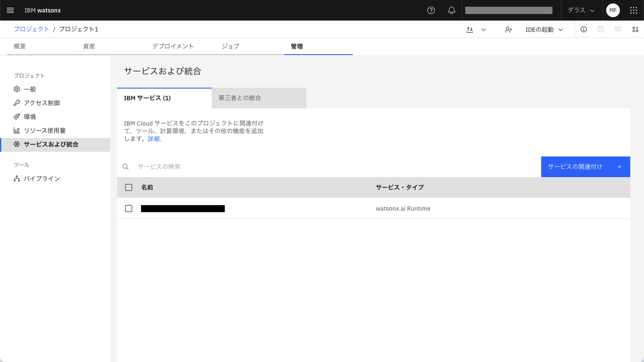Expand the IDEの起動 dropdown

tap(544, 29)
